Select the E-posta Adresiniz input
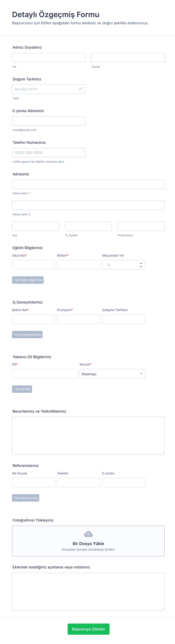This screenshot has height=644, width=175. click(x=48, y=121)
